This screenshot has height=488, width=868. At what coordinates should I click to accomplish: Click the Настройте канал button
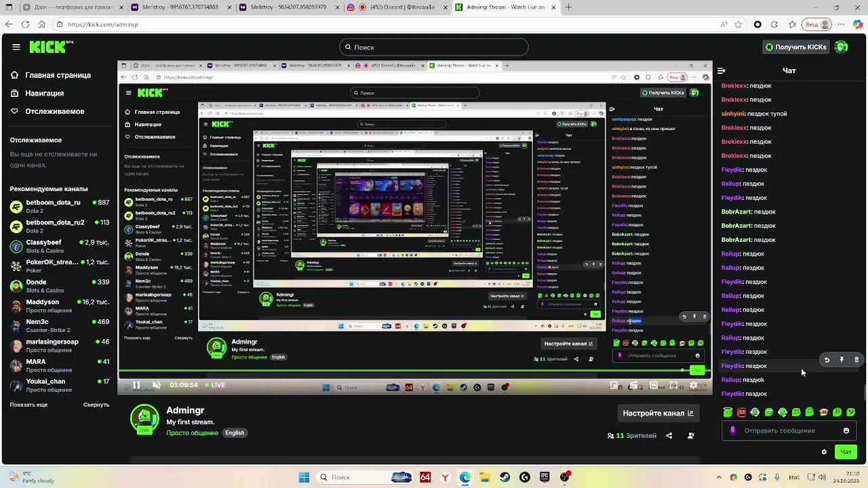pyautogui.click(x=658, y=413)
